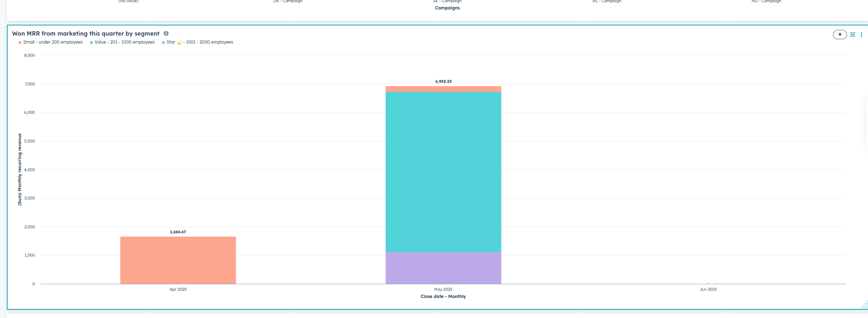The width and height of the screenshot is (868, 318).
Task: Click the 1,666.67 data label
Action: (178, 232)
